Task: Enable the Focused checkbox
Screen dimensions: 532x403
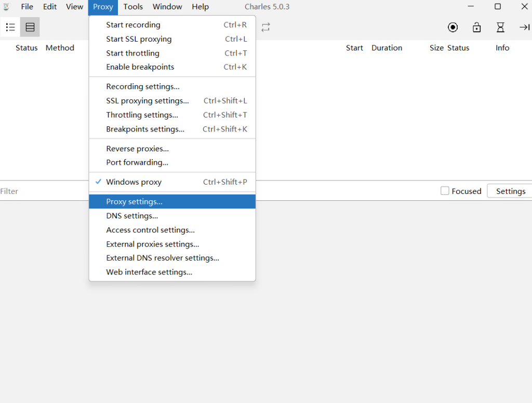Action: [x=445, y=191]
